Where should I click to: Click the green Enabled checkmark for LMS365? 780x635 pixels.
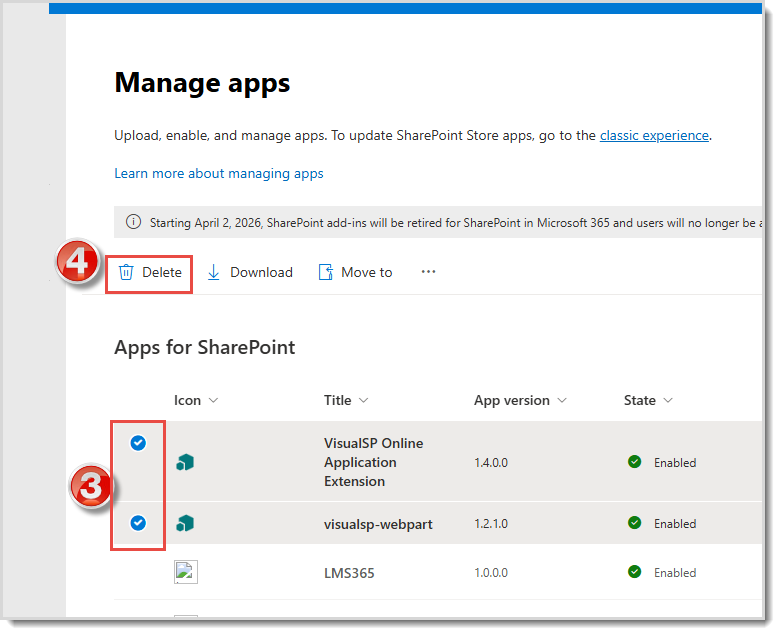[x=634, y=572]
